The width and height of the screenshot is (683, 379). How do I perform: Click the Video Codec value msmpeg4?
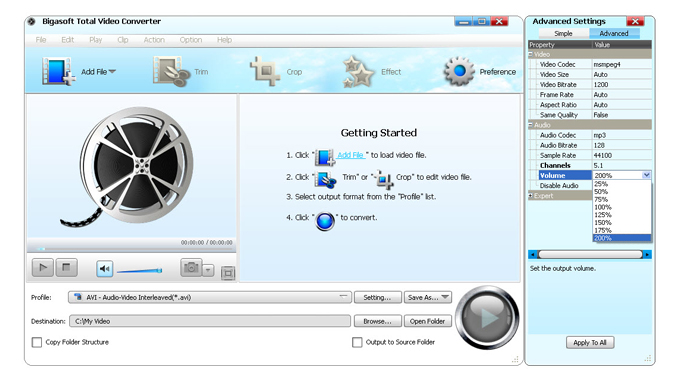[x=607, y=64]
